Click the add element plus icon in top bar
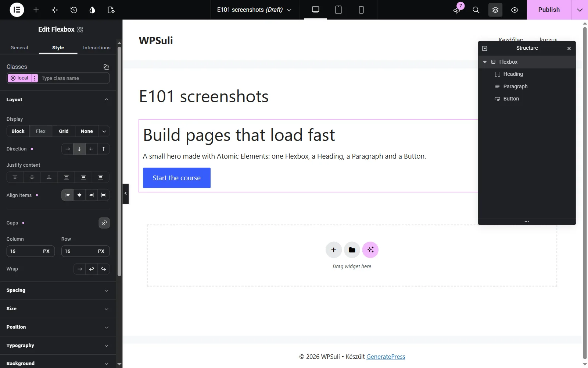The image size is (588, 368). pos(36,10)
